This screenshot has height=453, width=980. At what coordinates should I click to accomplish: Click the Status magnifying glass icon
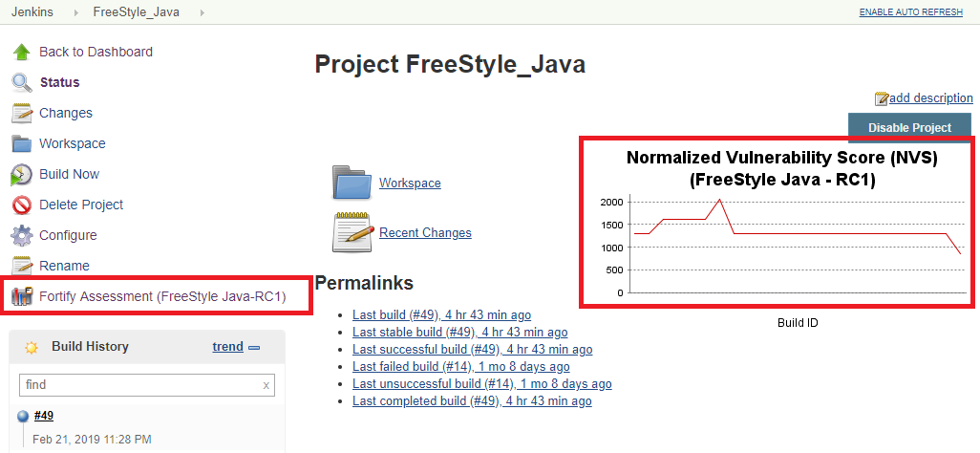coord(21,82)
